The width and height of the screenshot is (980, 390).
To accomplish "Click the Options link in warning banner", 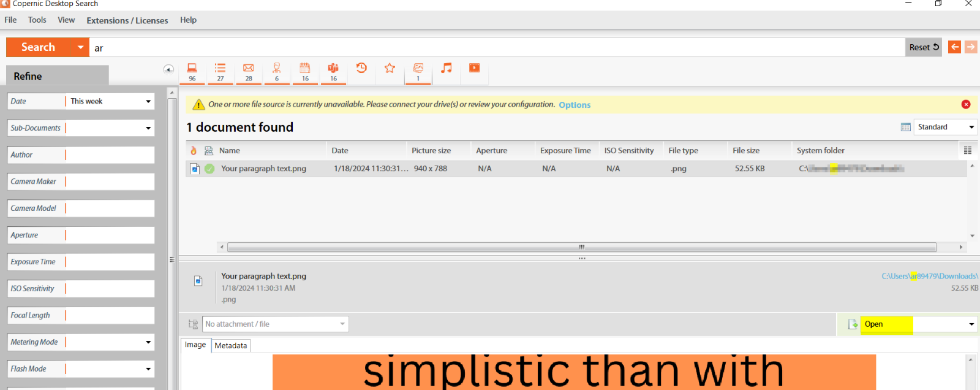I will point(575,105).
